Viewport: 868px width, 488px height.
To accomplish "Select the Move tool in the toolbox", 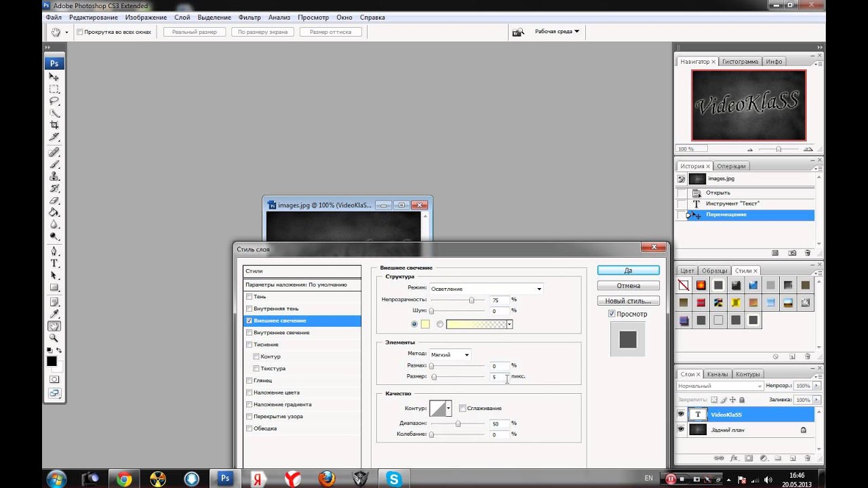I will point(54,77).
